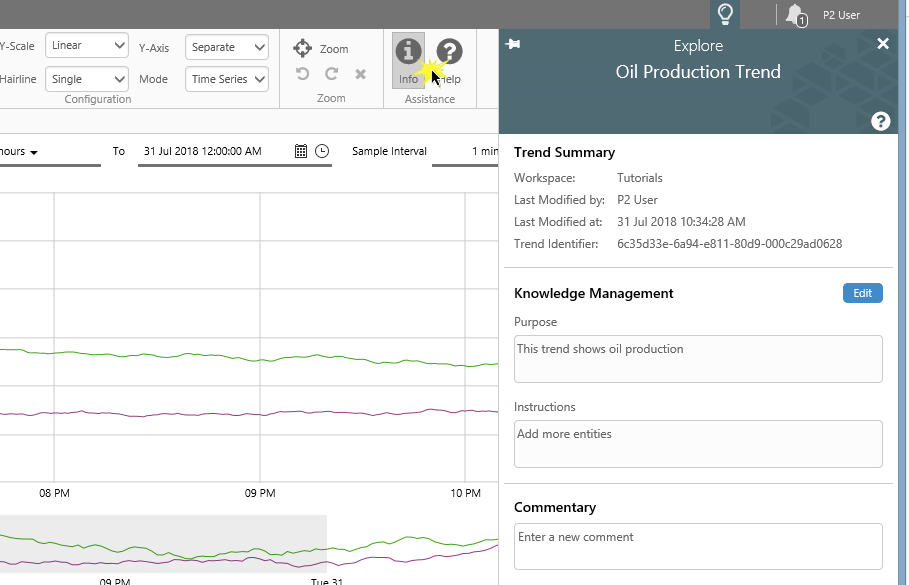909x585 pixels.
Task: Undo the last zoom action
Action: (303, 74)
